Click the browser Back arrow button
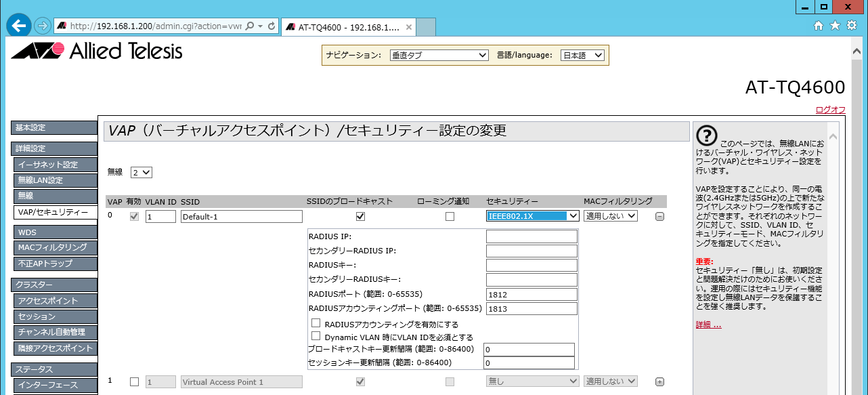Viewport: 868px width, 395px height. click(19, 25)
